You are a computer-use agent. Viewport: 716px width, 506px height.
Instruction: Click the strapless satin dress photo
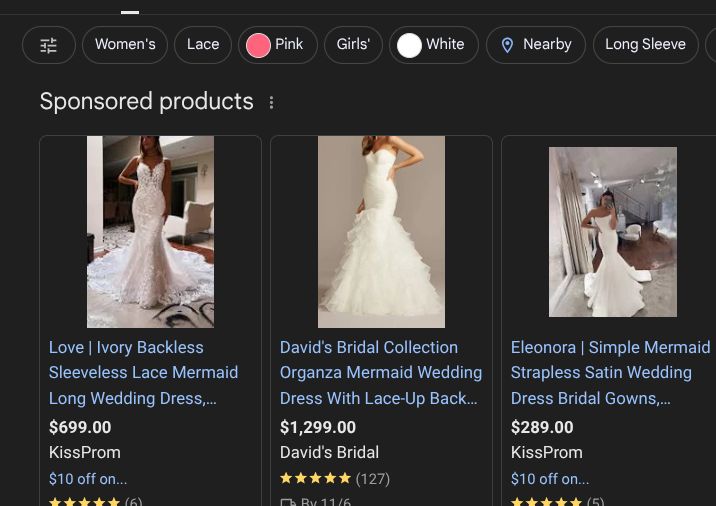point(612,232)
